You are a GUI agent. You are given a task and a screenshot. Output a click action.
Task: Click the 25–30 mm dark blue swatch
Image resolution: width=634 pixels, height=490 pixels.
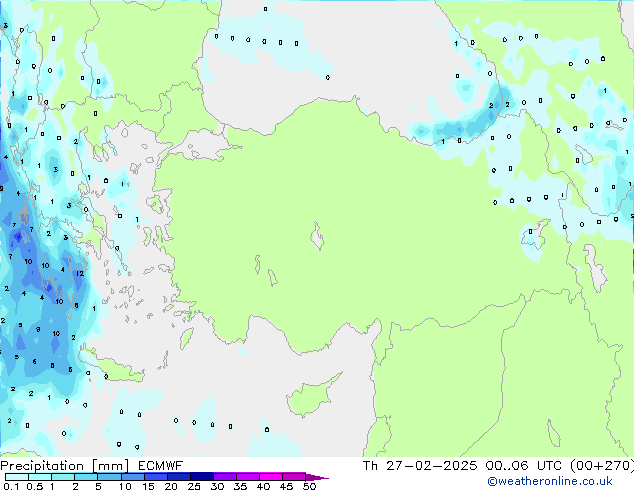point(202,477)
